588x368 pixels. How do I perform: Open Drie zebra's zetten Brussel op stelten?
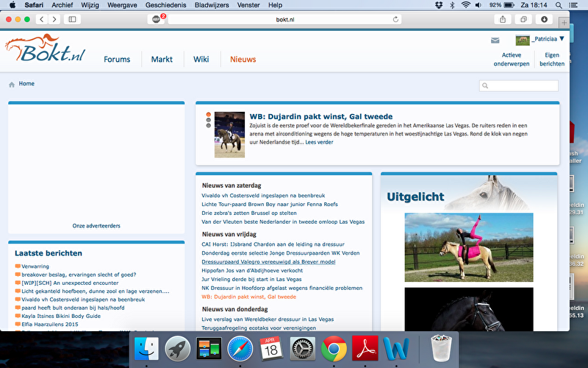[249, 213]
